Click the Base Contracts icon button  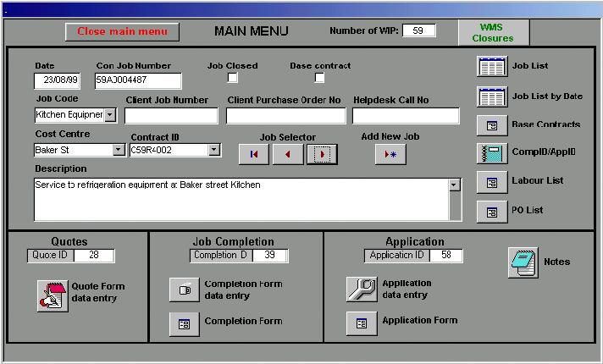[x=492, y=125]
